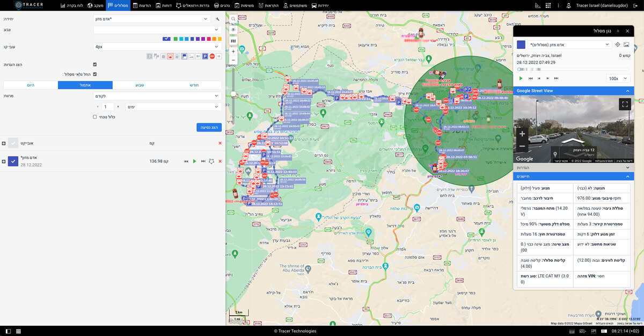644x336 pixels.
Task: Open the 100x playback speed dropdown
Action: [x=617, y=78]
